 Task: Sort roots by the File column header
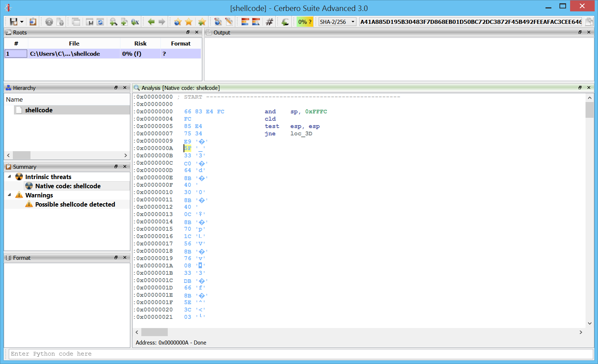(x=74, y=43)
